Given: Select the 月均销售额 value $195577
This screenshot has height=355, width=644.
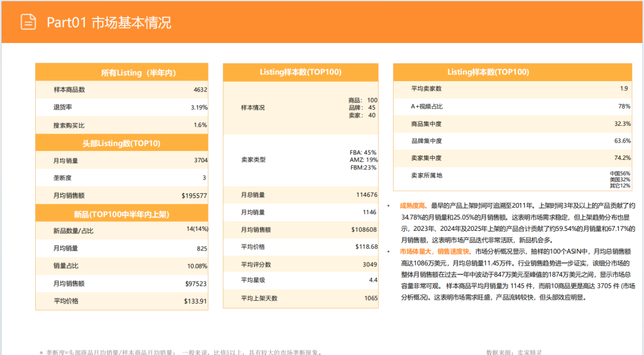Looking at the screenshot, I should coord(194,196).
